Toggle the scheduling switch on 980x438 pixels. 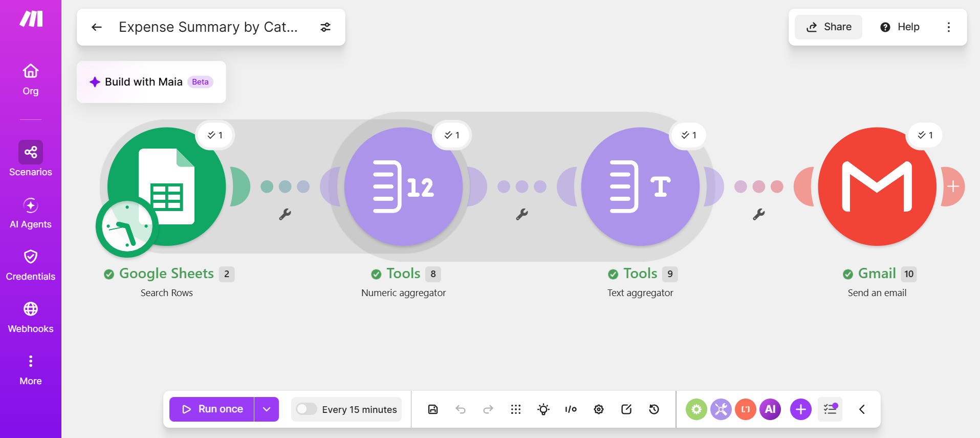pos(307,409)
